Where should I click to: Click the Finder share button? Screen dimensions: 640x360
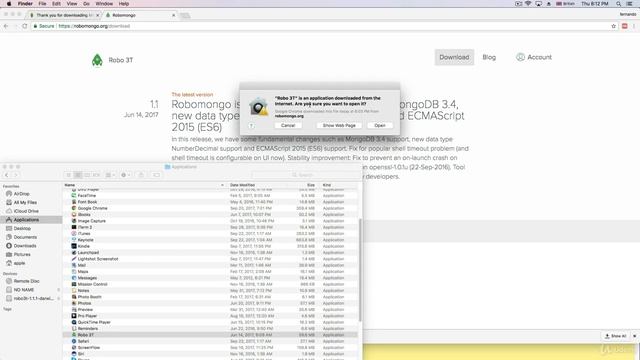pos(141,175)
